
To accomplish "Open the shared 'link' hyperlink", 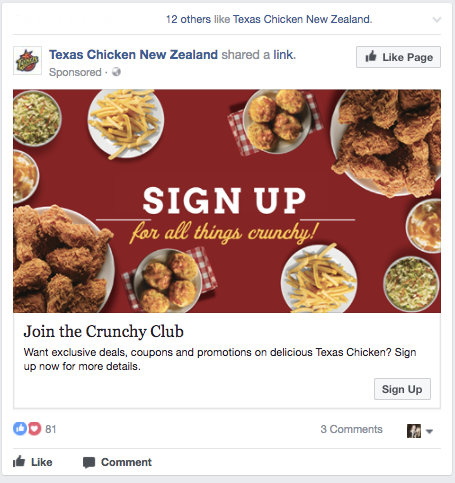I will [x=284, y=54].
